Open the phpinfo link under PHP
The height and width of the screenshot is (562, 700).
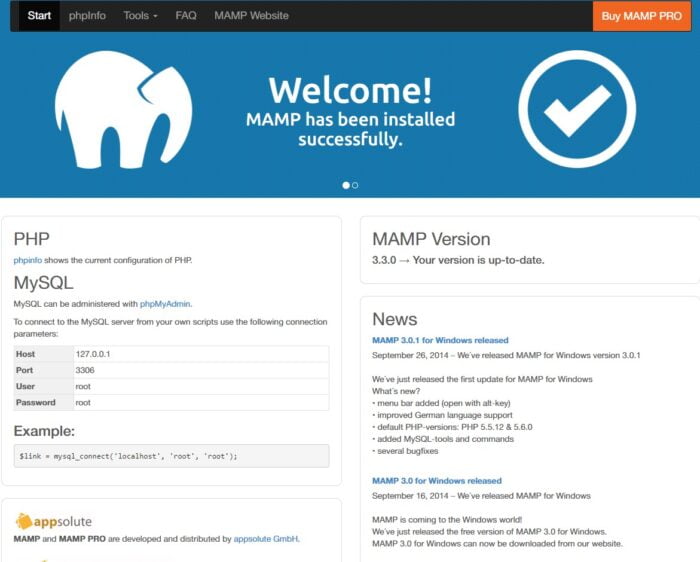click(28, 260)
